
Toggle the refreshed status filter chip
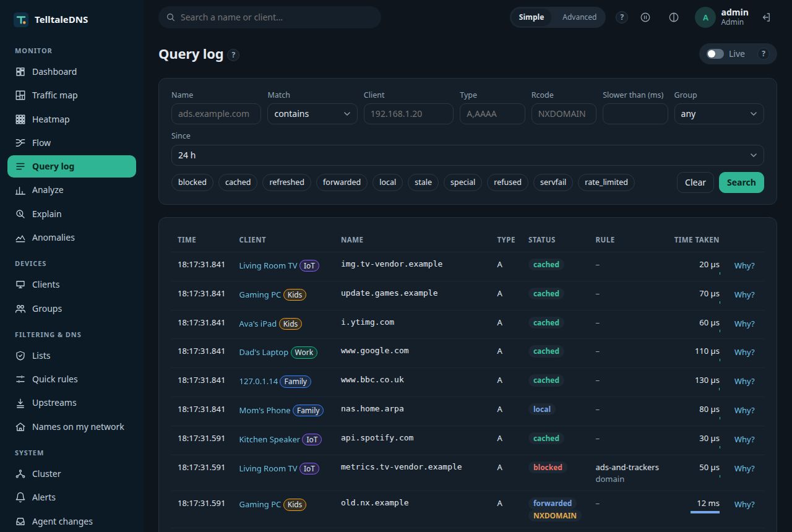[287, 182]
